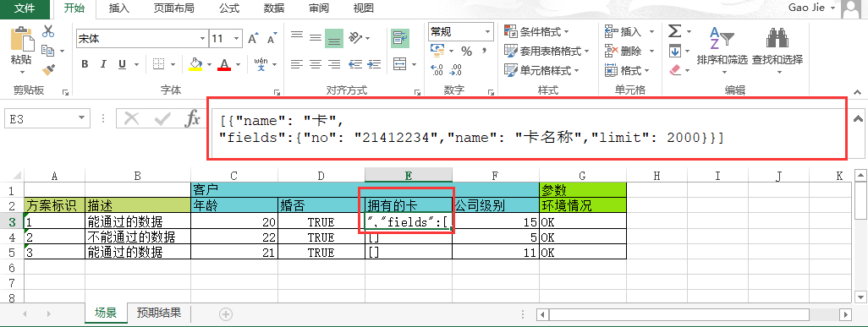The width and height of the screenshot is (868, 327).
Task: Toggle the middle align button
Action: [315, 38]
